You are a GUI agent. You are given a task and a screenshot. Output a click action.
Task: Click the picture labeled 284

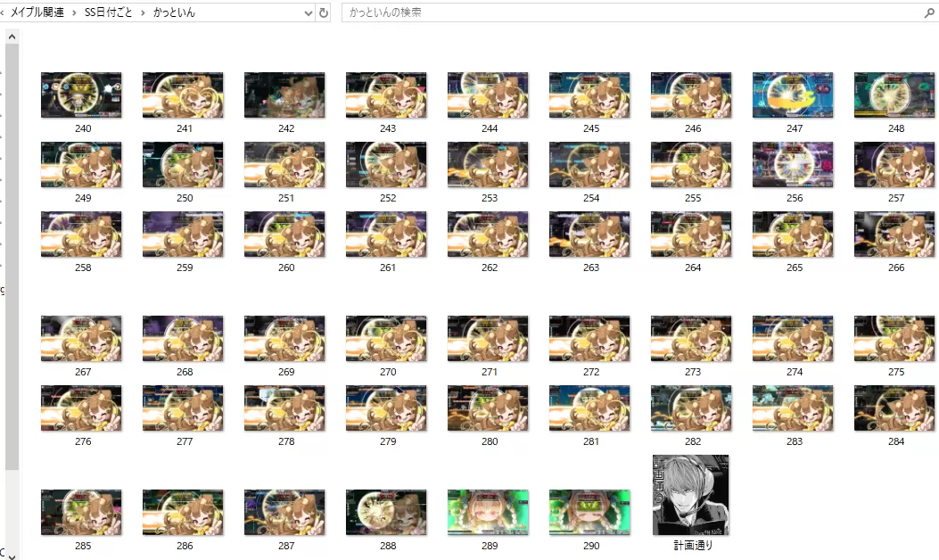tap(894, 408)
